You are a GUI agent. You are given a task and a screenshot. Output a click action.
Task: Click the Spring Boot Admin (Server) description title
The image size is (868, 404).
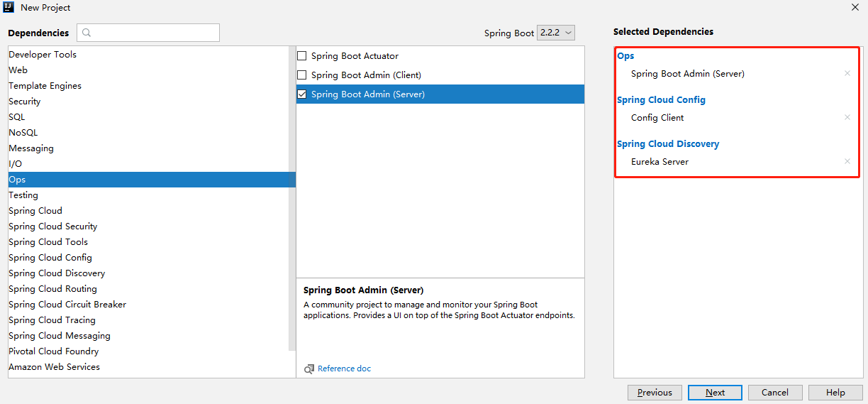tap(363, 290)
